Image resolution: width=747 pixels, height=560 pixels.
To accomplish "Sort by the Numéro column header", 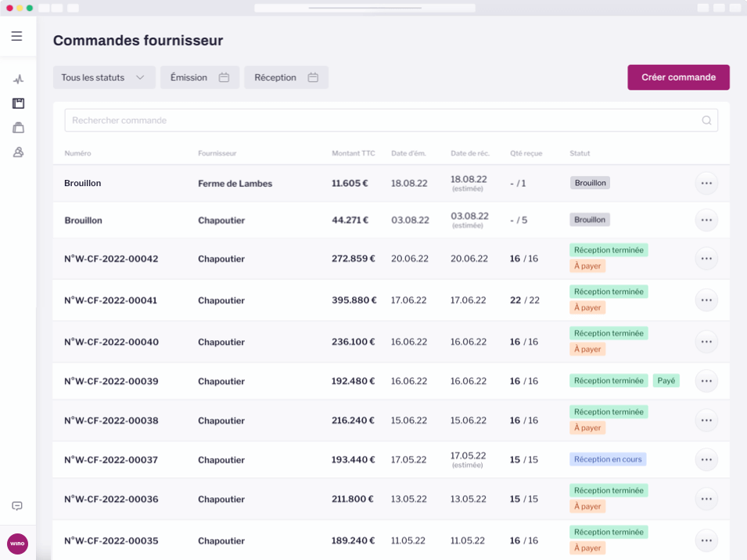I will (76, 153).
